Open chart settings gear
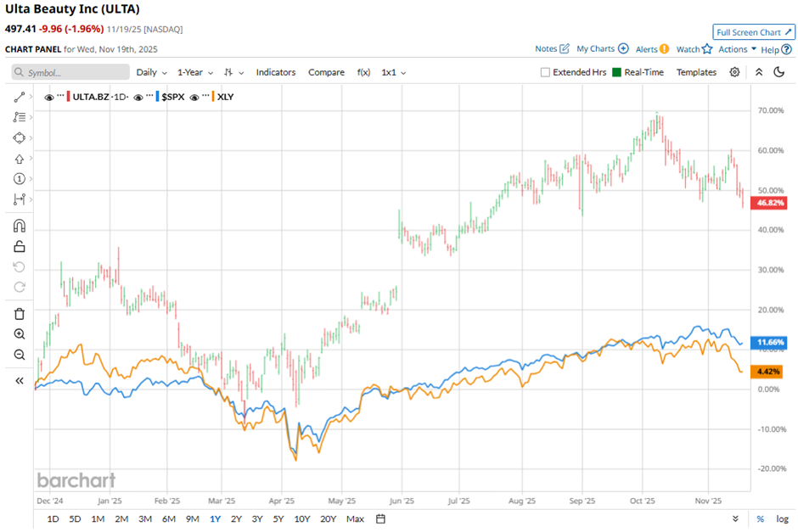Image resolution: width=798 pixels, height=532 pixels. (734, 72)
